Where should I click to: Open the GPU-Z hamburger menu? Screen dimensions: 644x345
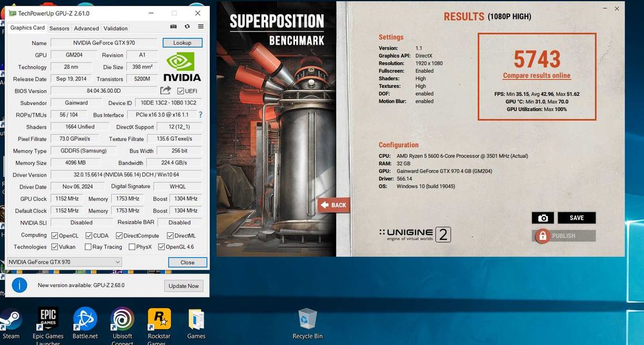coord(201,26)
